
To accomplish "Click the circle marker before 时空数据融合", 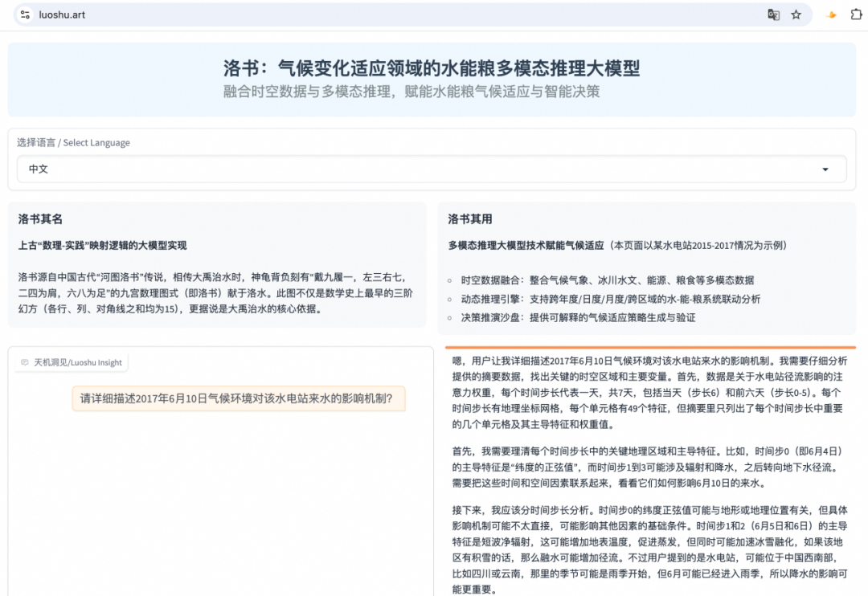I will tap(448, 281).
